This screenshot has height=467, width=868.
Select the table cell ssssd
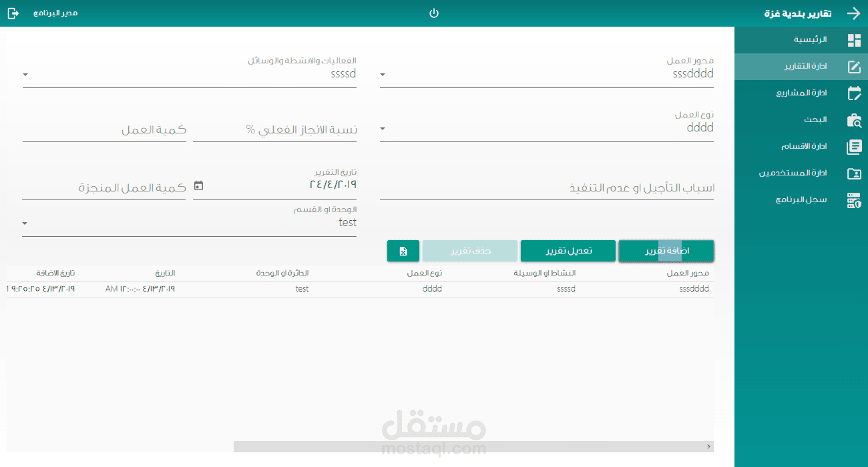(x=566, y=289)
